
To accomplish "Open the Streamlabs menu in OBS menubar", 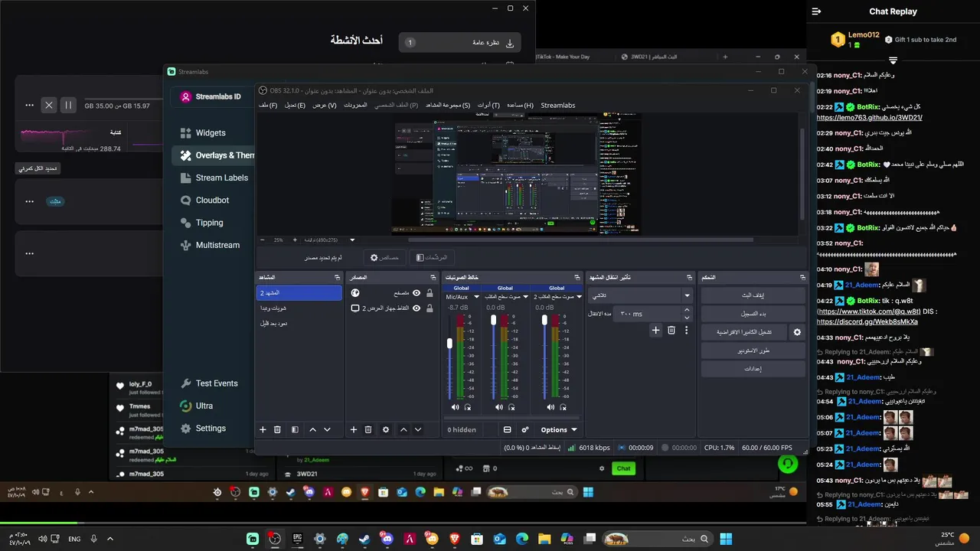I will point(557,106).
